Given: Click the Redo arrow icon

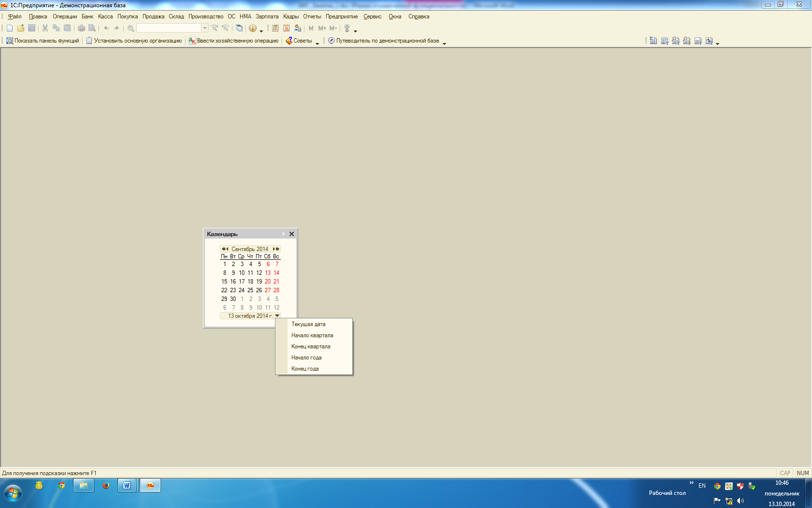Looking at the screenshot, I should click(x=116, y=28).
